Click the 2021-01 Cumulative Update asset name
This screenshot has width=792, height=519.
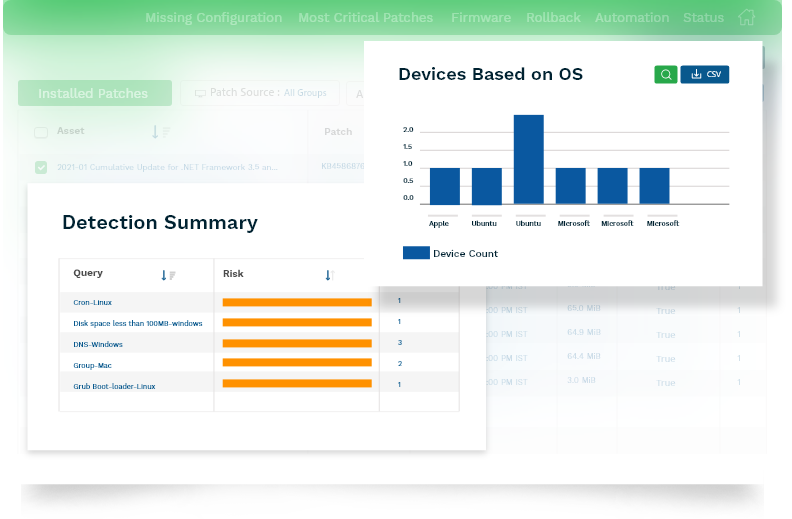tap(167, 167)
